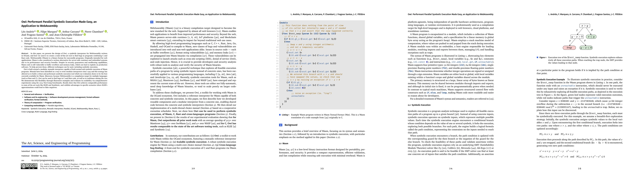The width and height of the screenshot is (644, 182).
Task: Click page number '3:3' in the footer
Action: pos(322,169)
